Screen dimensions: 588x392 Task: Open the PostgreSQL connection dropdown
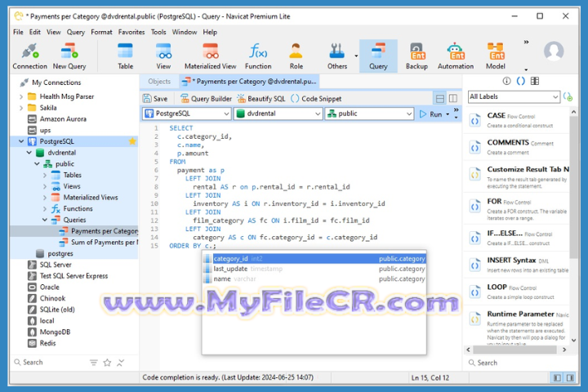pos(186,114)
